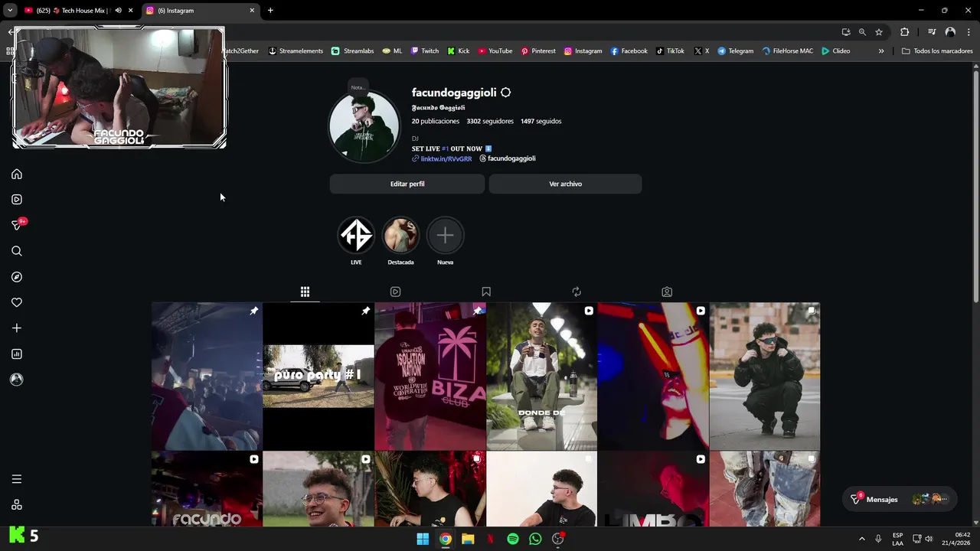This screenshot has height=551, width=980.
Task: Click 1497 seguidos count
Action: click(x=541, y=121)
